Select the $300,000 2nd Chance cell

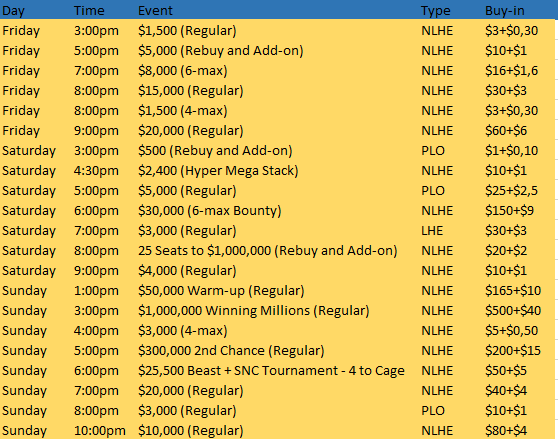pyautogui.click(x=231, y=350)
